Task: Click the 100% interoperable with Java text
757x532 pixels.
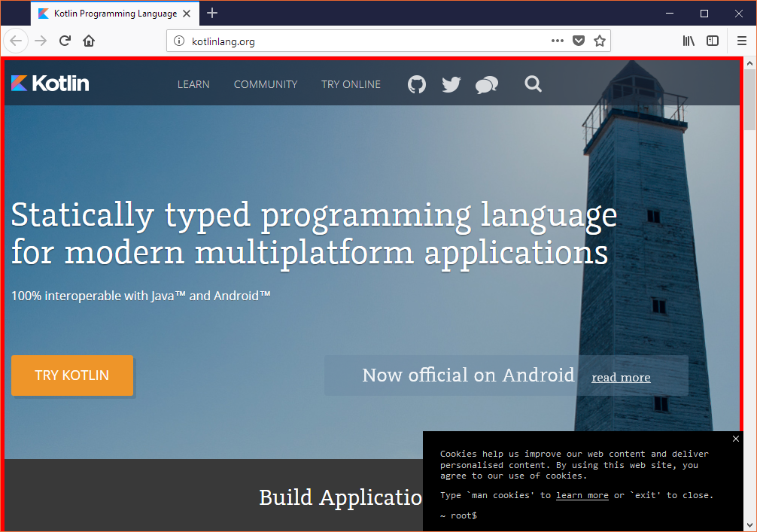Action: pos(141,296)
